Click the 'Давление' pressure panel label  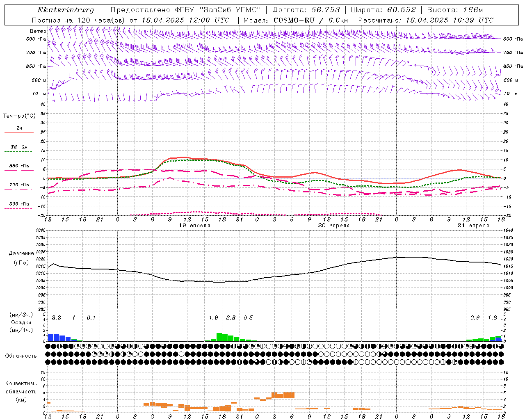[x=21, y=253]
